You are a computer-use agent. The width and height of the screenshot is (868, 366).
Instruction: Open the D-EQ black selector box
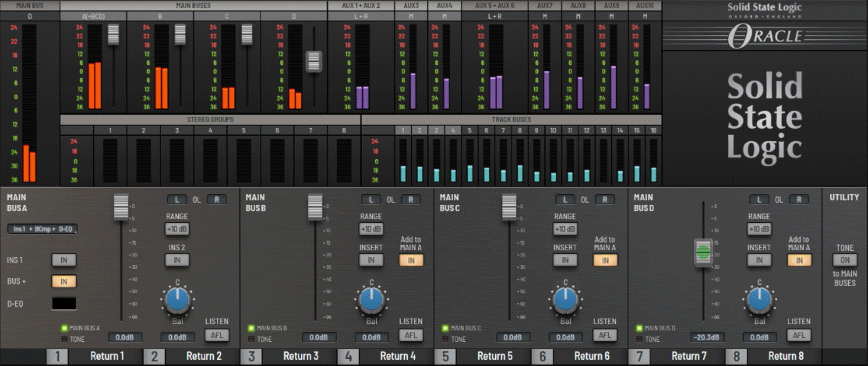tap(64, 304)
